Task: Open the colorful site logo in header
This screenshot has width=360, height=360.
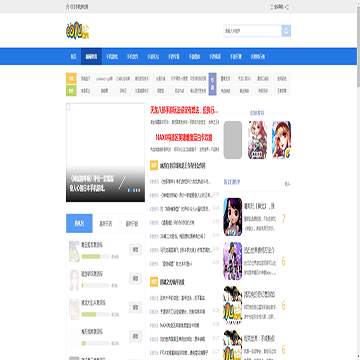Action: pyautogui.click(x=78, y=31)
